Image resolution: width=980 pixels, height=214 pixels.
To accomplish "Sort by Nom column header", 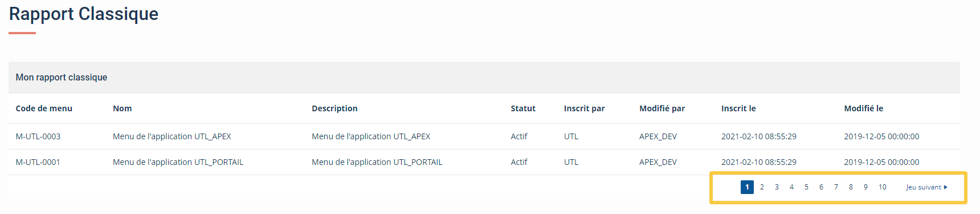I will [122, 108].
